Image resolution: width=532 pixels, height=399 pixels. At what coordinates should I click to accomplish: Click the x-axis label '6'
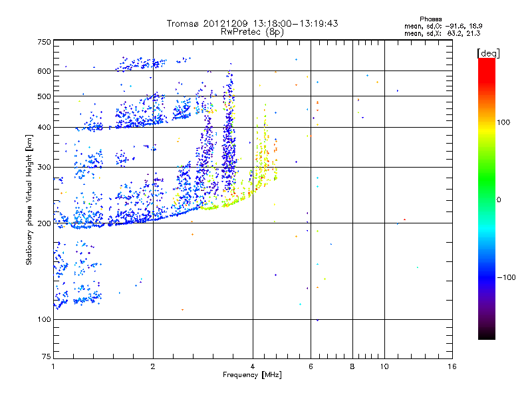(x=311, y=366)
